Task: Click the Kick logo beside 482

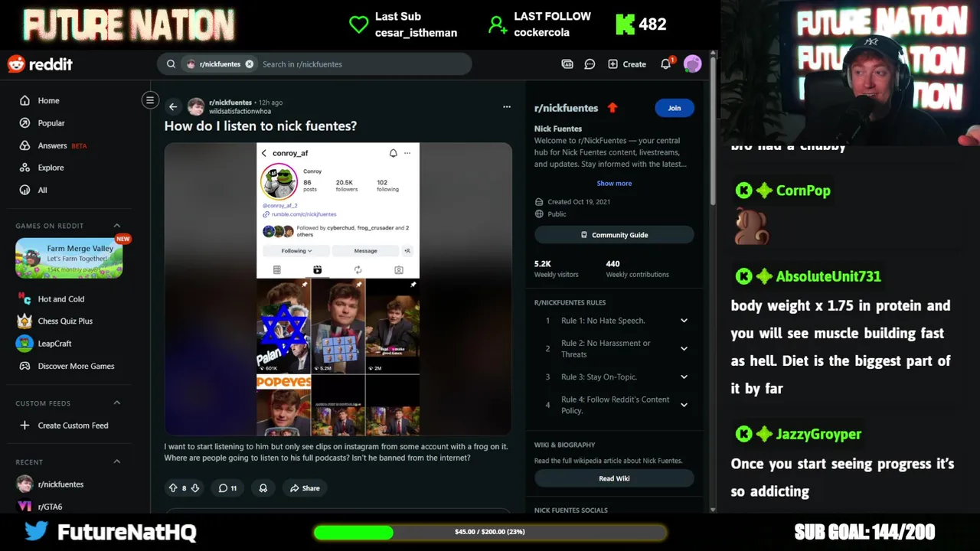Action: pos(625,24)
